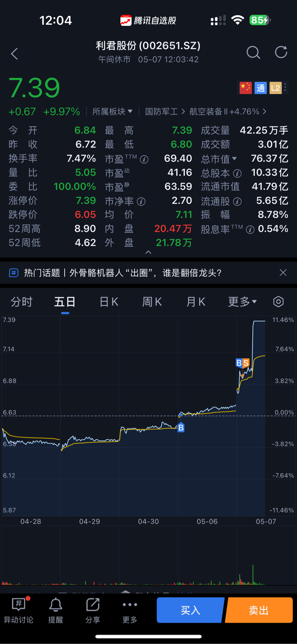This screenshot has height=644, width=297.
Task: Open 国防军工 sector link
Action: click(165, 112)
